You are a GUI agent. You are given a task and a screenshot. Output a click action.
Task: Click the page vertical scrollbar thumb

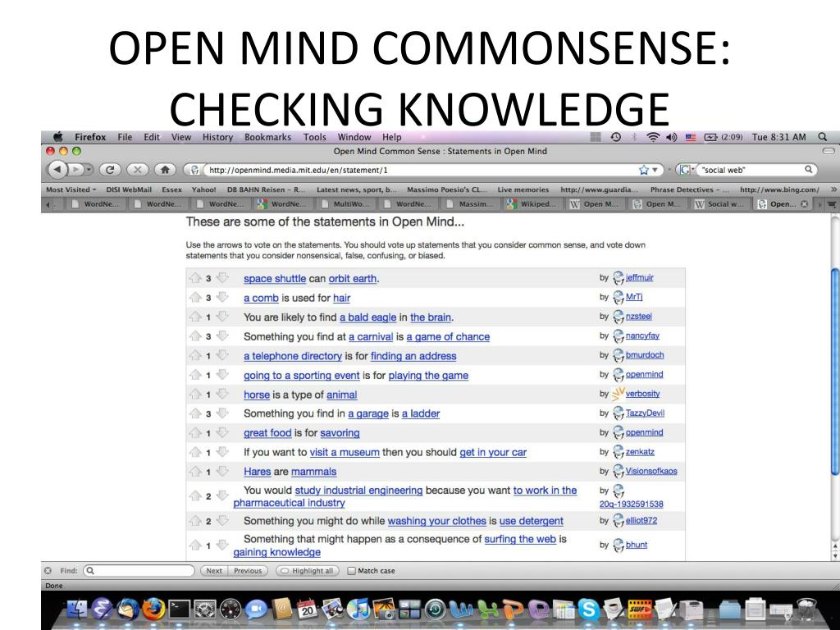pyautogui.click(x=834, y=372)
